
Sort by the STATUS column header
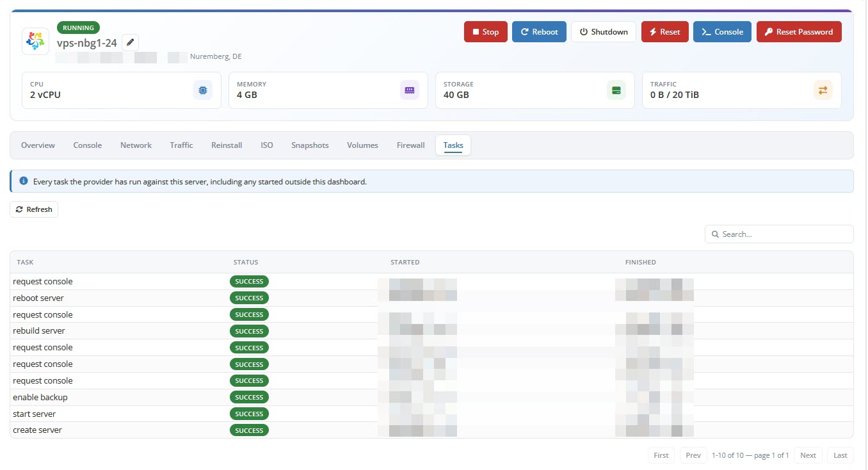point(246,263)
